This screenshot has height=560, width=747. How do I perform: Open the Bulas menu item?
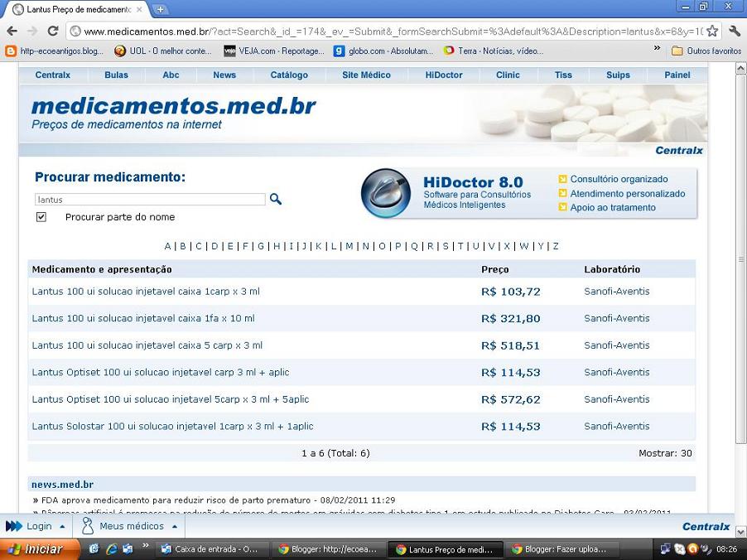[116, 75]
